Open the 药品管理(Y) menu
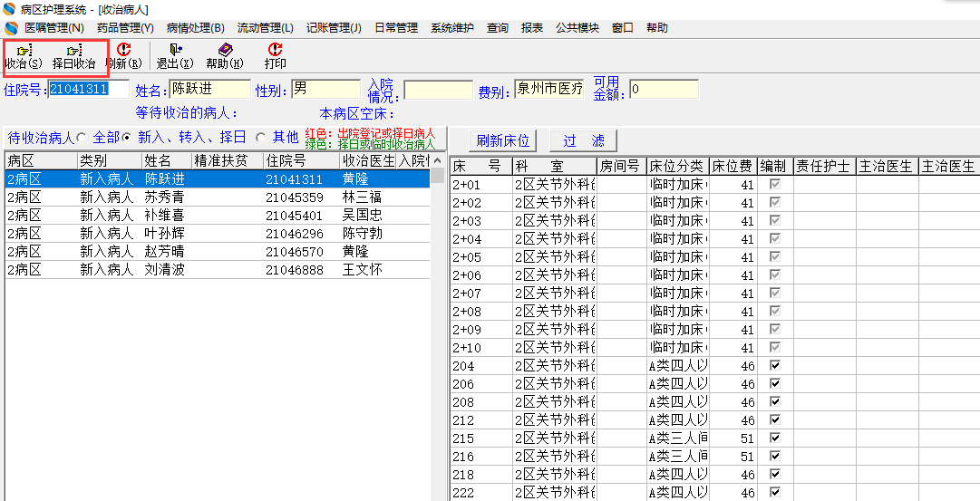This screenshot has height=501, width=980. point(125,28)
